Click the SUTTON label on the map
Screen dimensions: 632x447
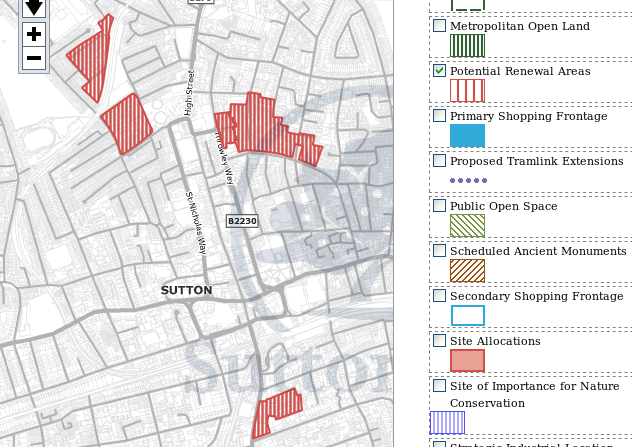coord(187,291)
